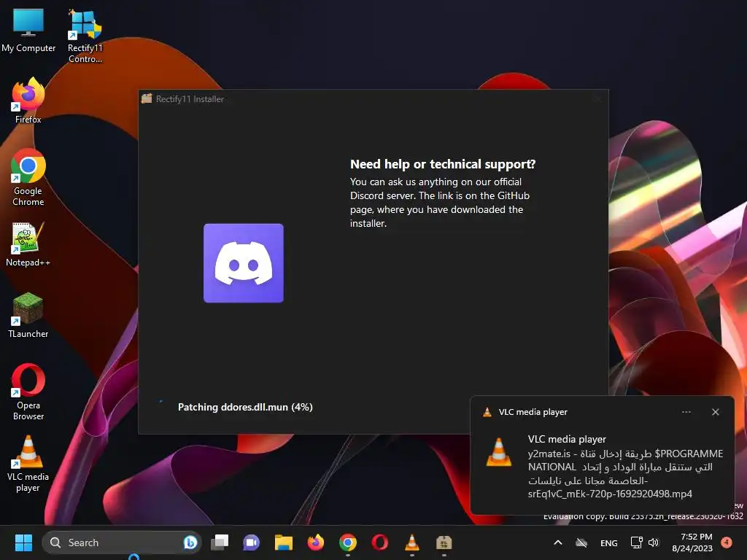This screenshot has width=747, height=560.
Task: Select the Firefox desktop shortcut
Action: (x=28, y=101)
